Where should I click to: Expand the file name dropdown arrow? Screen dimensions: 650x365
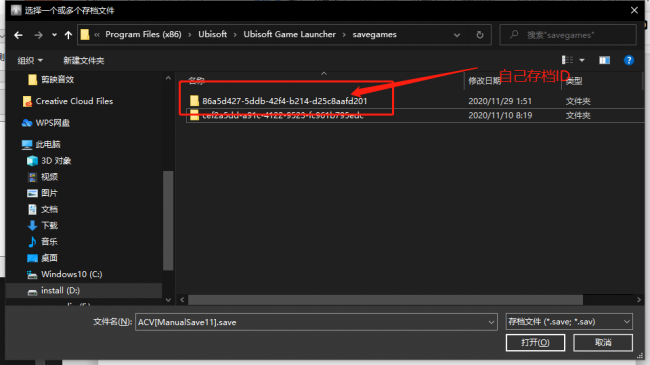pos(491,322)
